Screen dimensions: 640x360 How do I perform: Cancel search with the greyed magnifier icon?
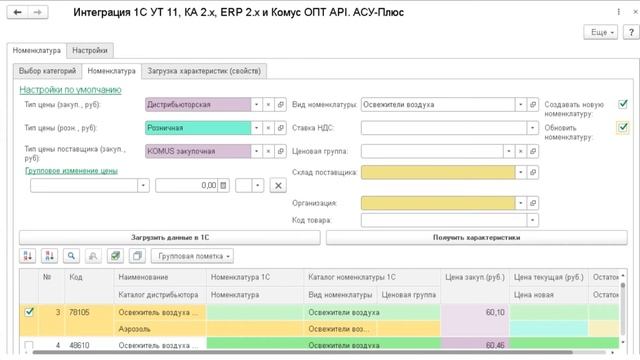tap(93, 256)
